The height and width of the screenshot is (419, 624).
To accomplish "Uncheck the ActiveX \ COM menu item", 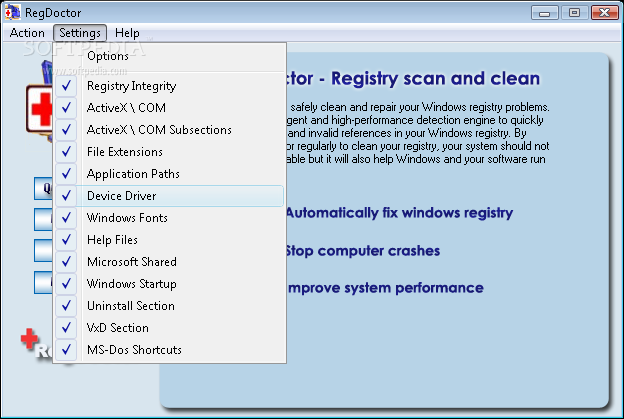I will pyautogui.click(x=170, y=108).
